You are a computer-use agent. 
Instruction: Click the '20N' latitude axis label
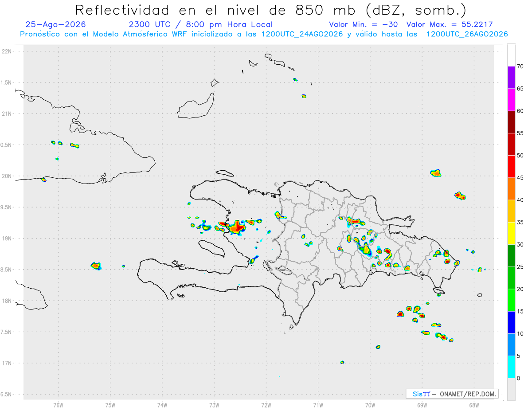[8, 176]
